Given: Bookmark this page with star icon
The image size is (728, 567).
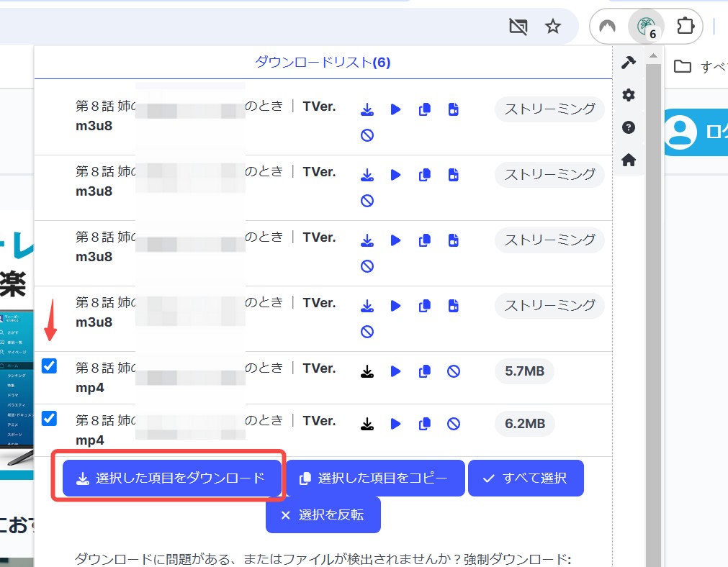Looking at the screenshot, I should [x=552, y=27].
